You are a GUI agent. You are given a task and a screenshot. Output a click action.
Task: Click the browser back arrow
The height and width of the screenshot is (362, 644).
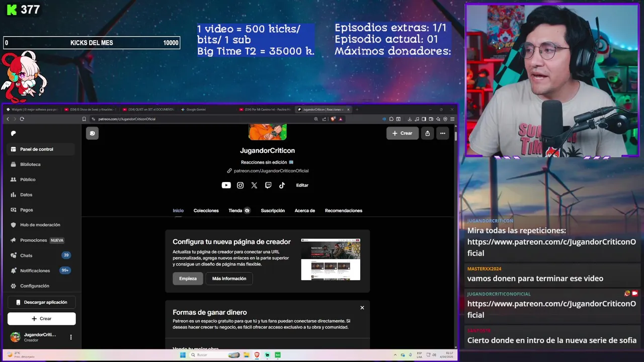(x=8, y=119)
